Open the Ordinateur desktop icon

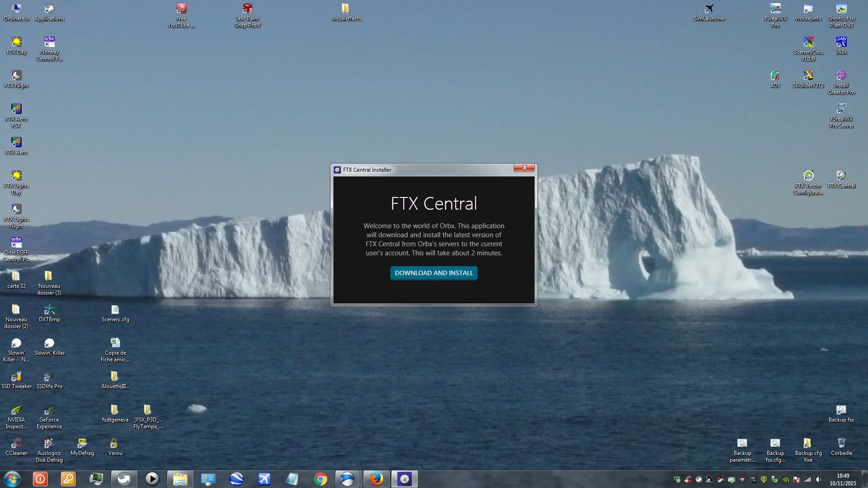point(16,12)
